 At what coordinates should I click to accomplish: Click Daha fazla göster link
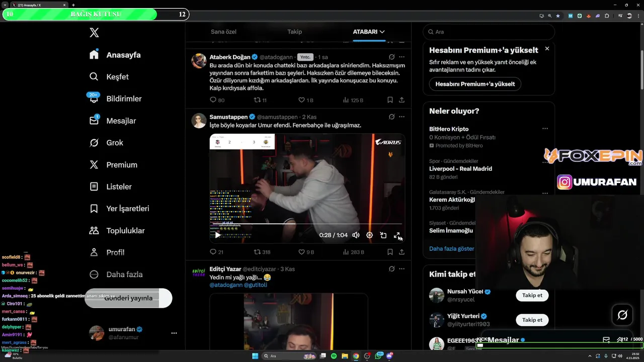pos(451,248)
